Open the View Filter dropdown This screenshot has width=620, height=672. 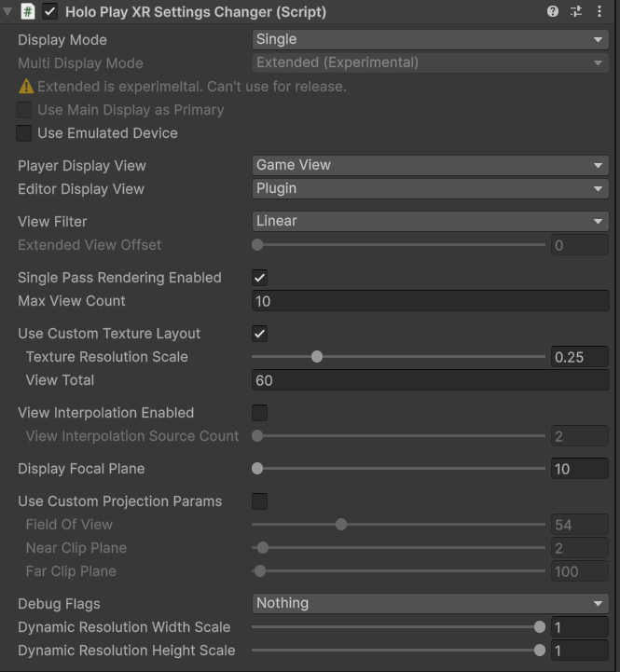(x=430, y=221)
